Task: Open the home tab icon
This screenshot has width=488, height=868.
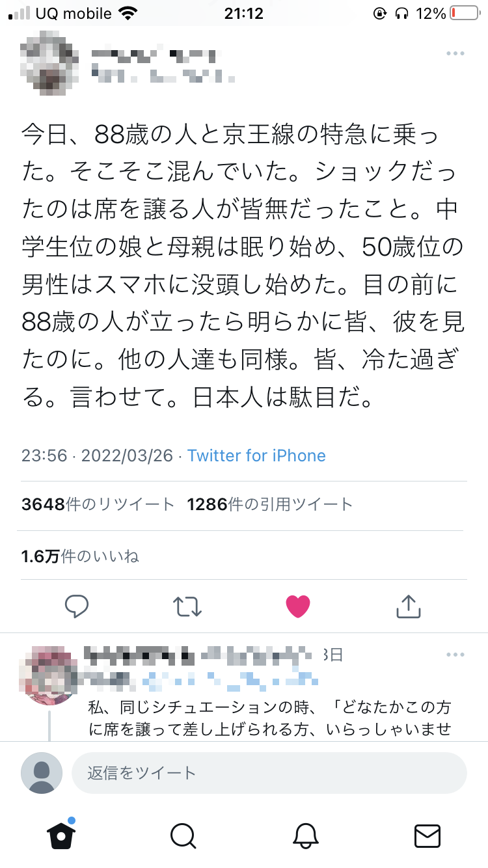Action: pyautogui.click(x=61, y=834)
